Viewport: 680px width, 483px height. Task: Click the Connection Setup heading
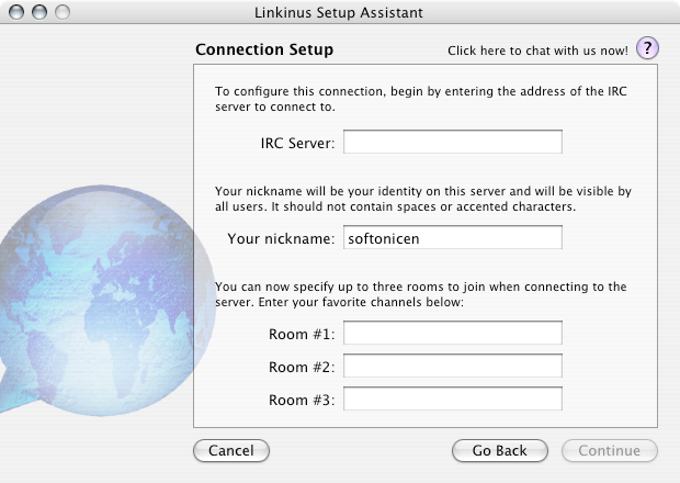(x=264, y=49)
